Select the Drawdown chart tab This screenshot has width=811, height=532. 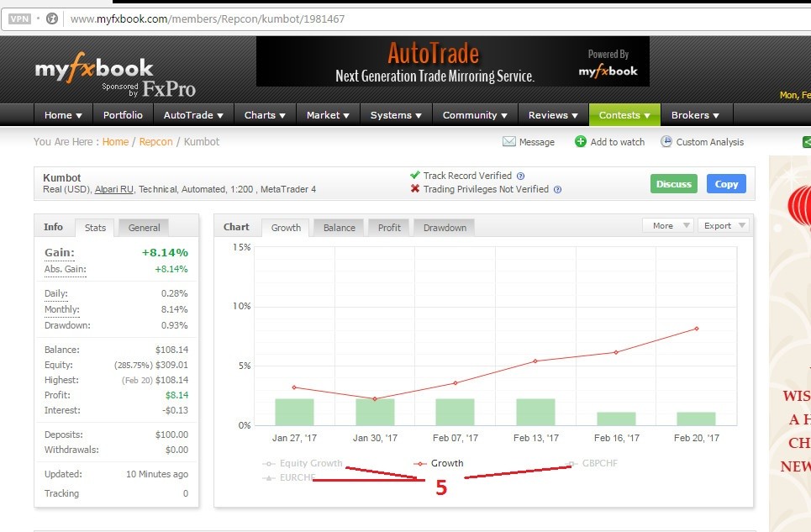point(445,228)
